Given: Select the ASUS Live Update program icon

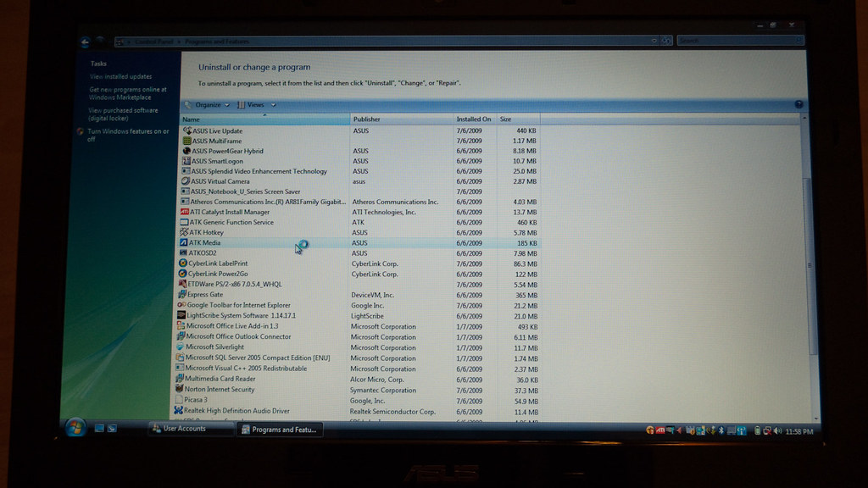Looking at the screenshot, I should tap(187, 131).
